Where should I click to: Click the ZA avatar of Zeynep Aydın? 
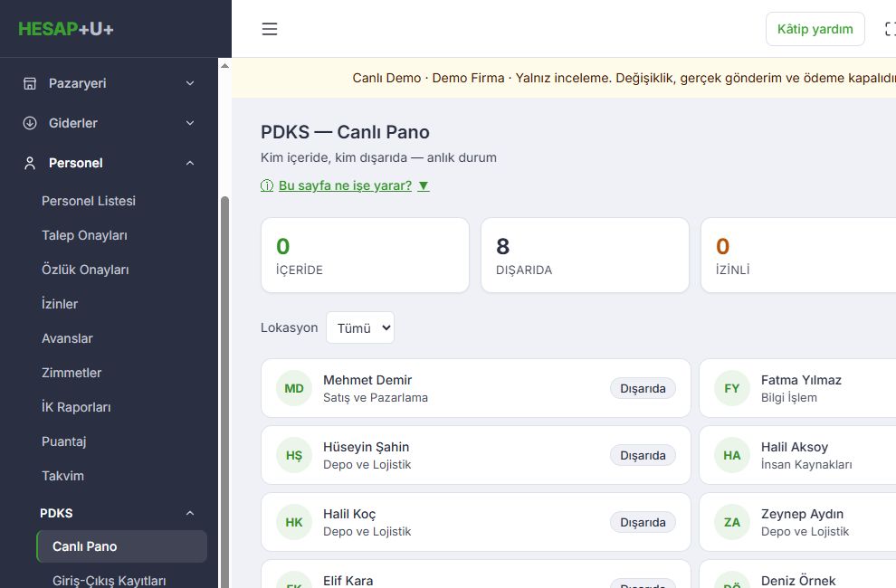coord(732,522)
